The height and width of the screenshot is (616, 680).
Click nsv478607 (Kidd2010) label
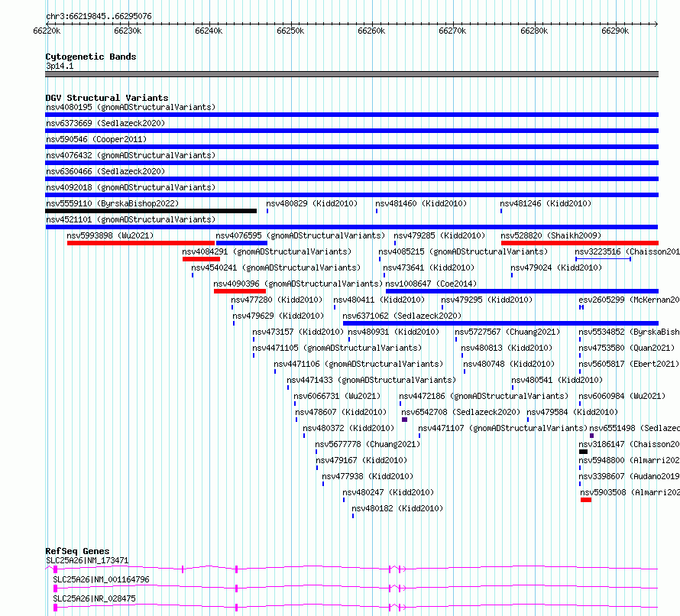(342, 412)
